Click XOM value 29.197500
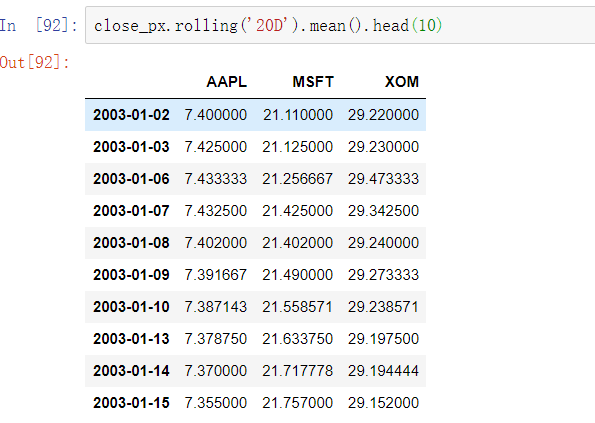595x423 pixels. (x=383, y=339)
